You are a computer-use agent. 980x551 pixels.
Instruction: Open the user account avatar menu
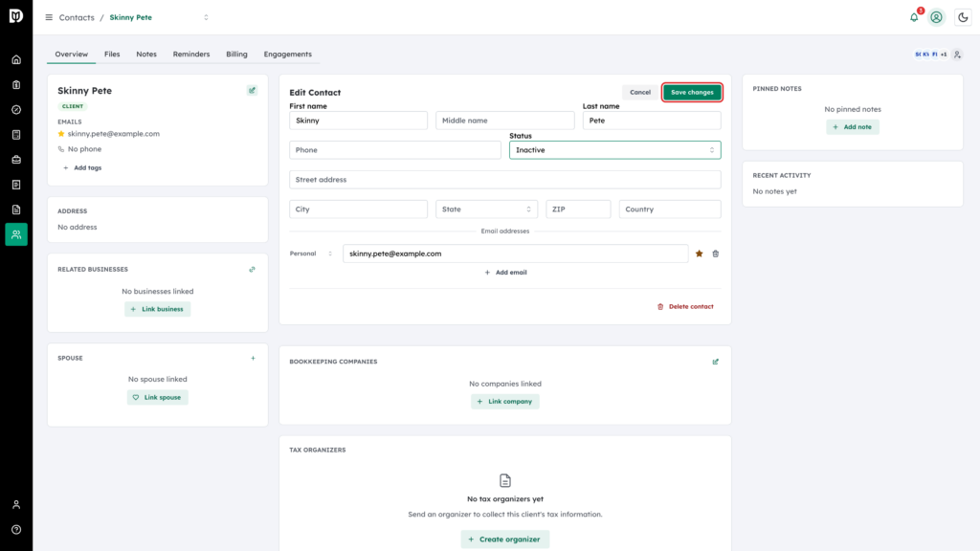click(x=936, y=17)
